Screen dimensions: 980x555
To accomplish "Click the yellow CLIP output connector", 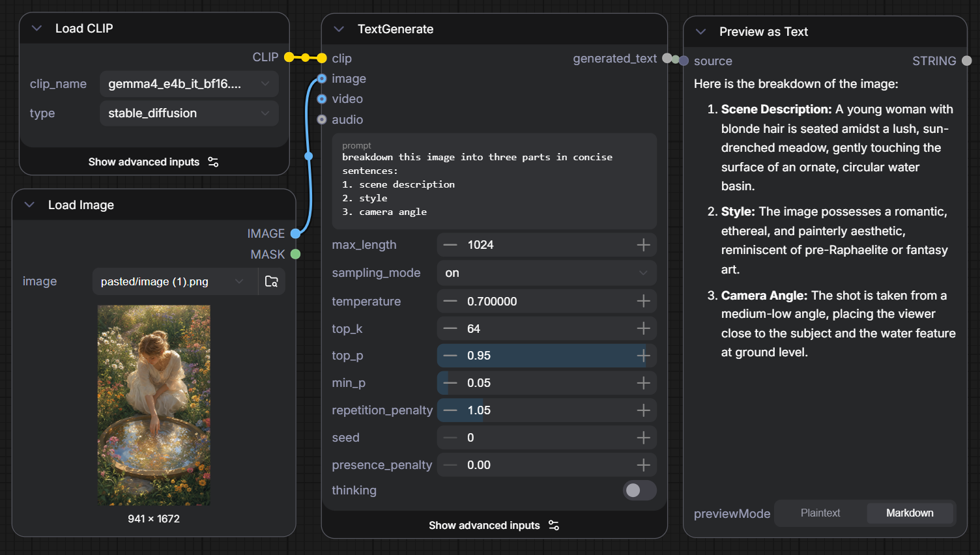I will 289,57.
